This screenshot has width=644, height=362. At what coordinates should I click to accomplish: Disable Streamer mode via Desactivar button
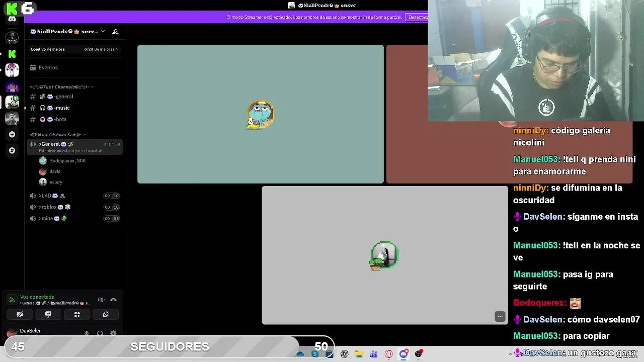click(x=417, y=17)
